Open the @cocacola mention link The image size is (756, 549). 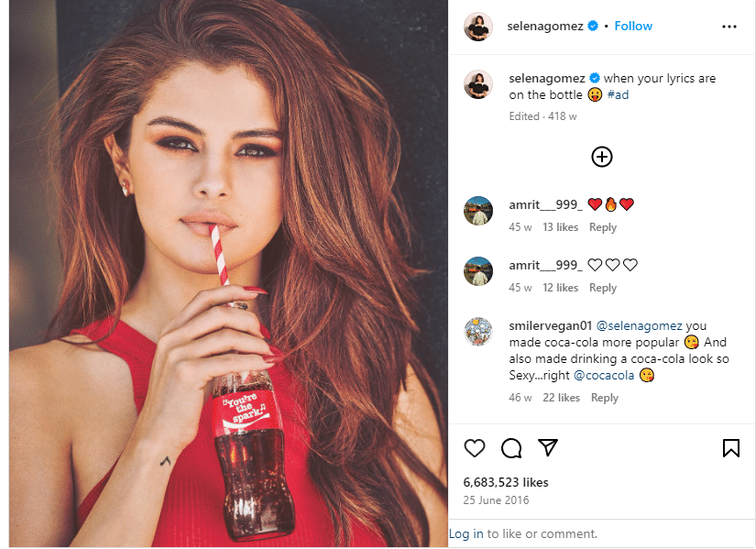[604, 375]
